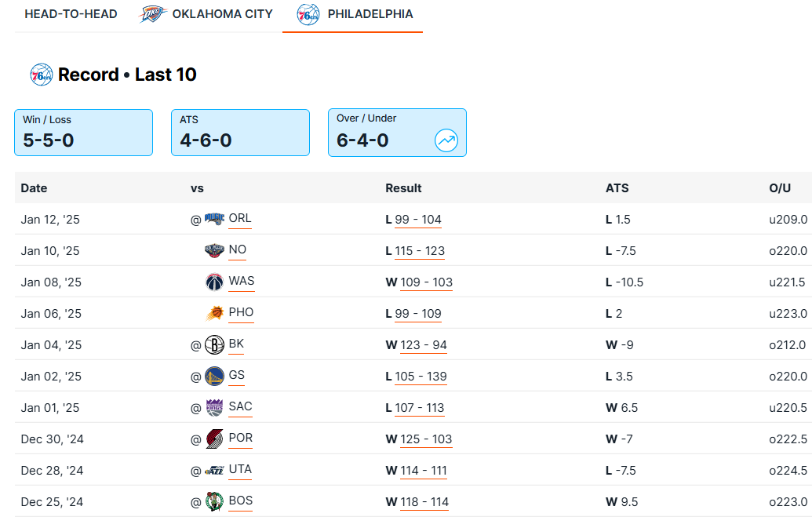Image resolution: width=812 pixels, height=517 pixels.
Task: Click the 76ers logo in Philadelphia tab
Action: pyautogui.click(x=308, y=14)
